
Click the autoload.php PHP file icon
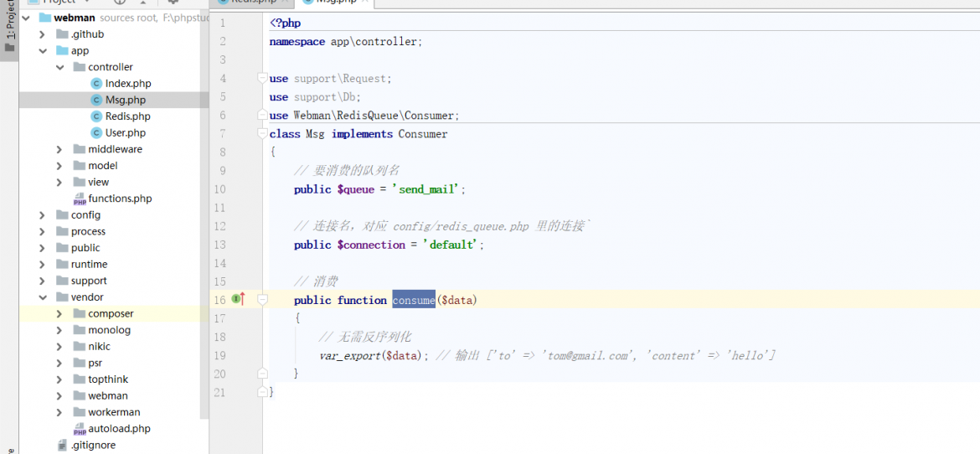coord(80,429)
